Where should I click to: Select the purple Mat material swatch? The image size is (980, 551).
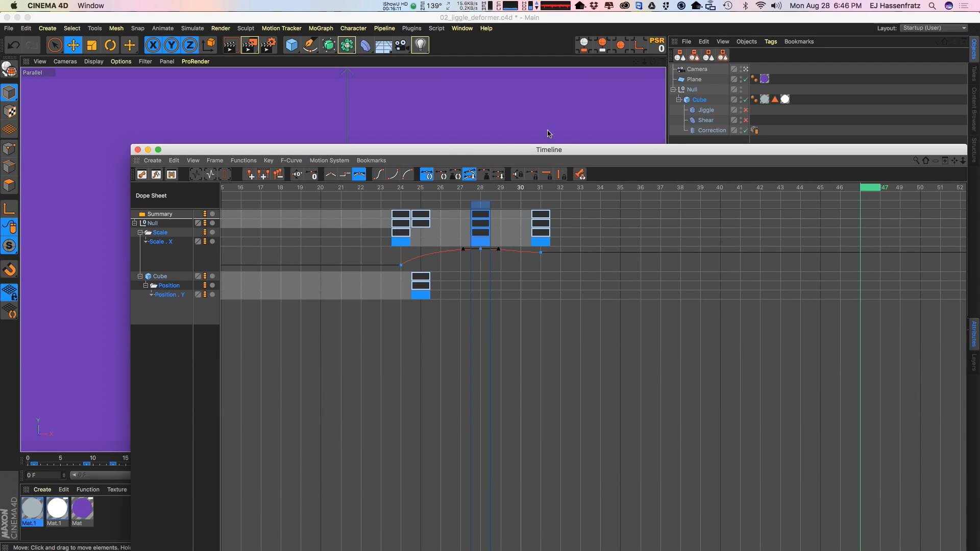coord(82,509)
